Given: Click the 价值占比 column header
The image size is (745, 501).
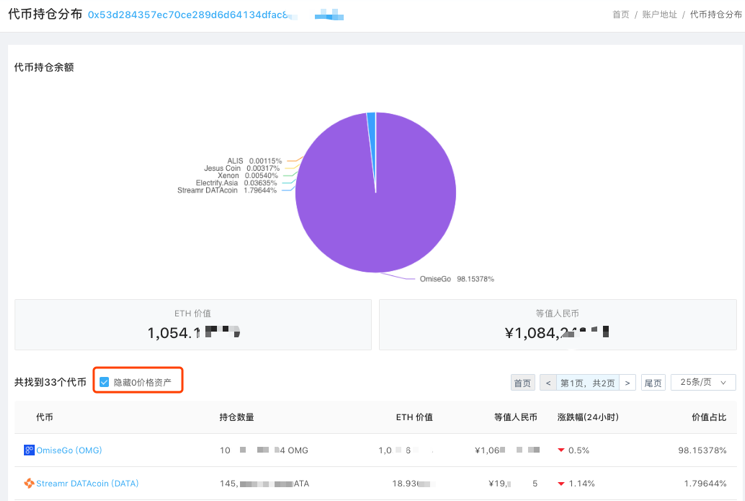Looking at the screenshot, I should pyautogui.click(x=709, y=417).
